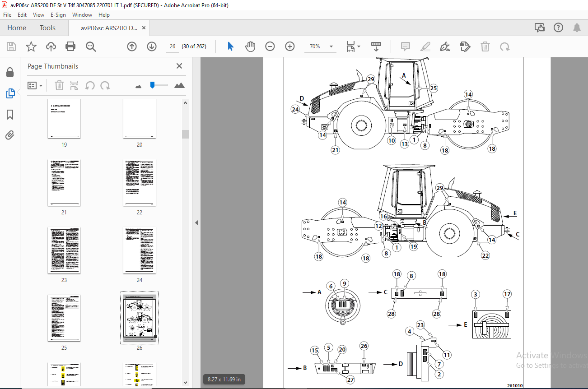Open the fit page options icon
The height and width of the screenshot is (389, 588).
[x=353, y=46]
